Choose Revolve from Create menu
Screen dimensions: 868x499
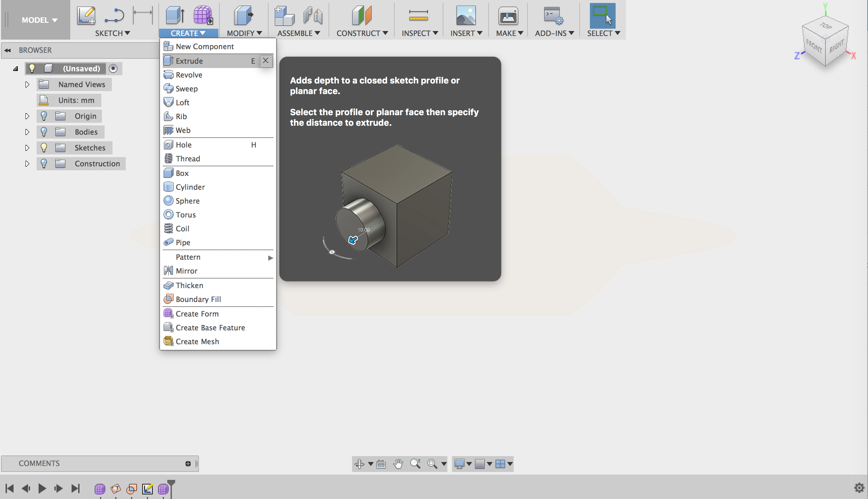point(218,75)
